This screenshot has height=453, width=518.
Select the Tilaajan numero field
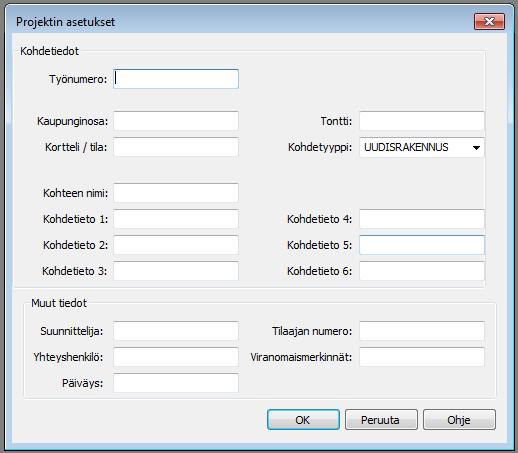[x=422, y=331]
